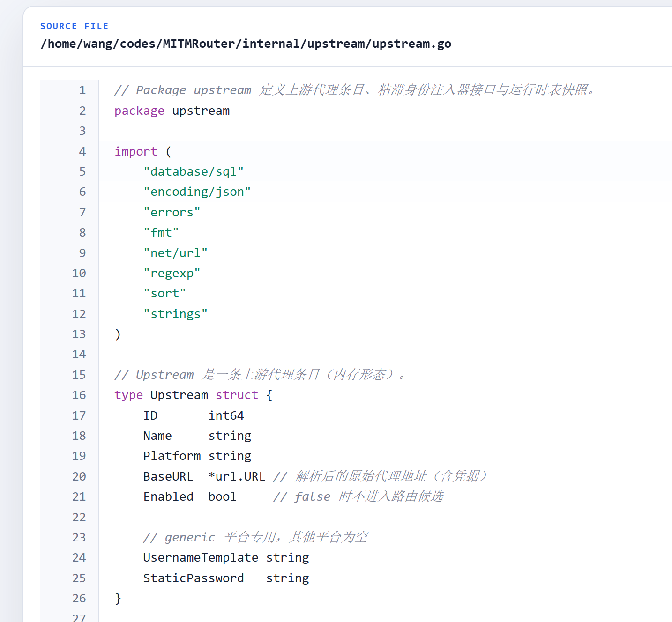The height and width of the screenshot is (622, 672).
Task: Select the "int64" type on the ID line
Action: (226, 415)
